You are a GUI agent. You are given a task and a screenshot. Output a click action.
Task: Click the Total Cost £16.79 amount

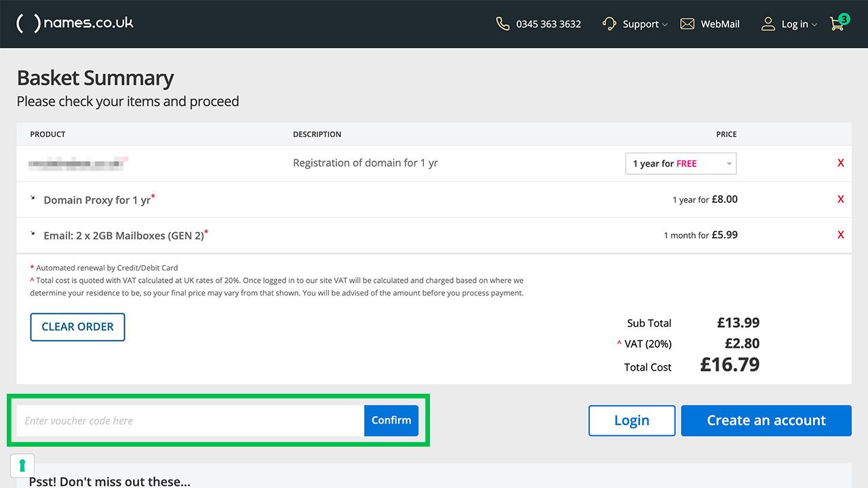730,365
